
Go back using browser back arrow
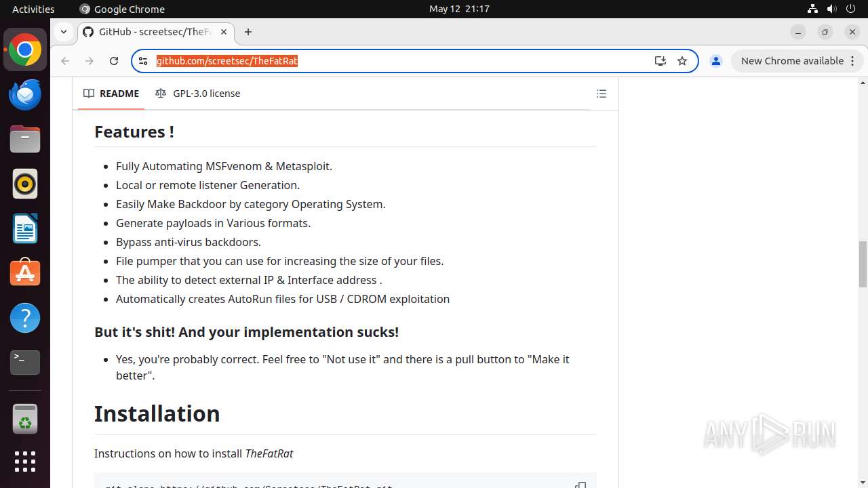[x=65, y=61]
